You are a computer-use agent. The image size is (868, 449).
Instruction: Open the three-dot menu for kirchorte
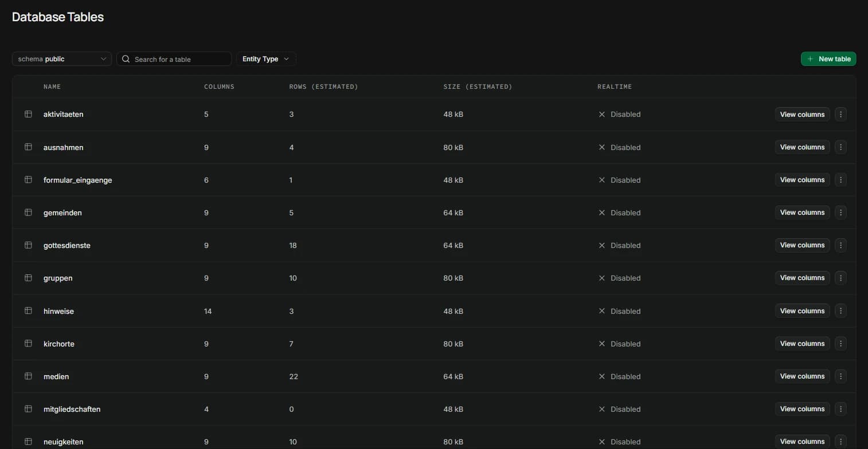click(841, 344)
